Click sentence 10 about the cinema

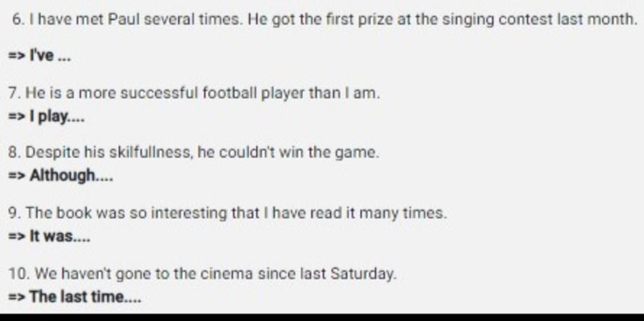[203, 274]
